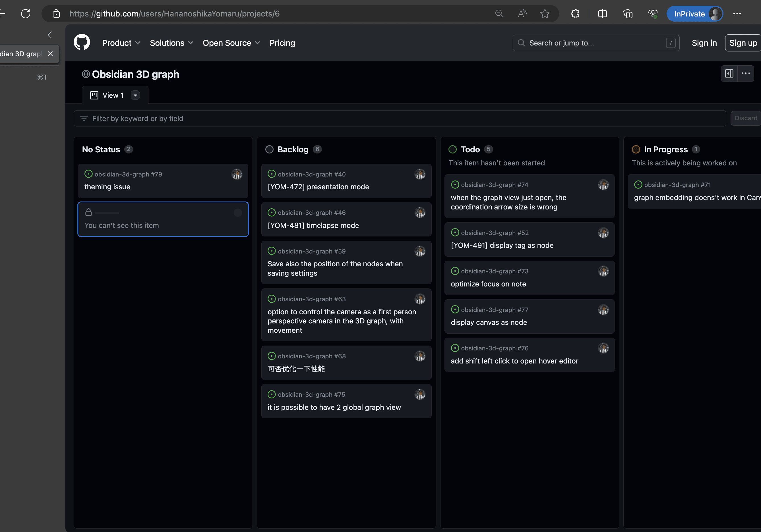761x532 pixels.
Task: Click open-issue icon on issue #71
Action: click(x=638, y=184)
